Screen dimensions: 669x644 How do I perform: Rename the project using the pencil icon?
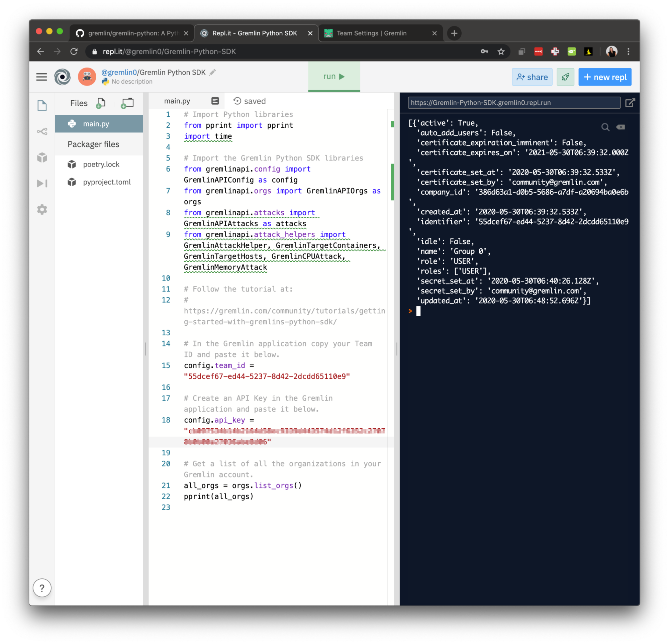213,72
